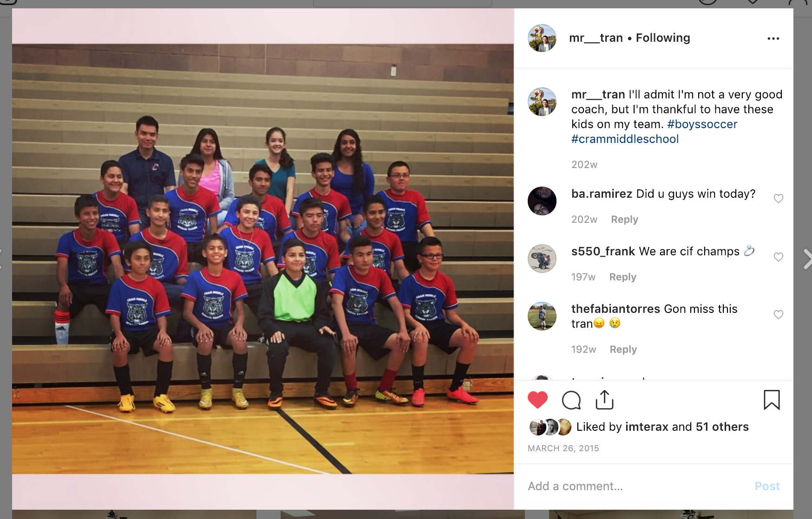View the 51 others who liked
This screenshot has width=812, height=519.
tap(722, 427)
